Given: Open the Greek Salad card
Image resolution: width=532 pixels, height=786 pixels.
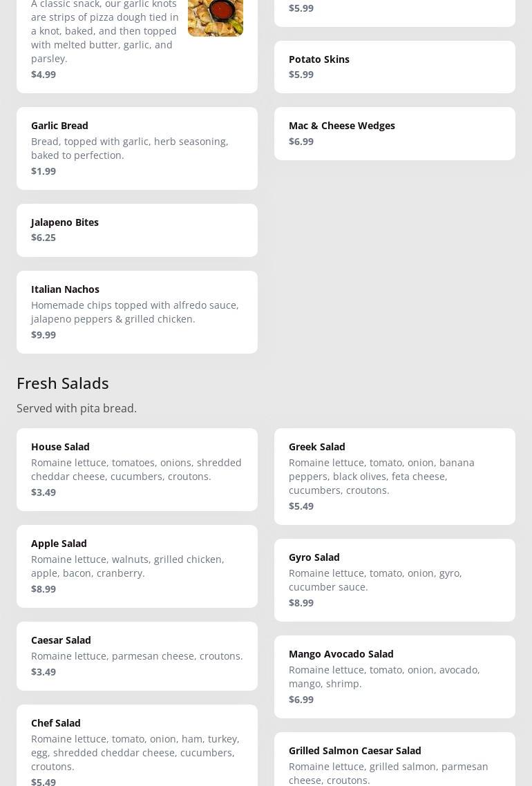Looking at the screenshot, I should coord(395,476).
